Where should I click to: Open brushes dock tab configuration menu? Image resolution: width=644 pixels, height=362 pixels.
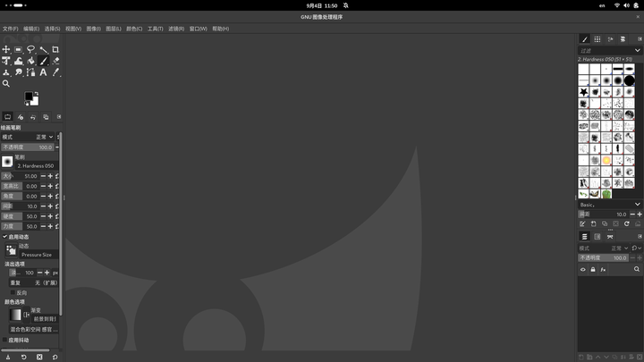coord(640,39)
